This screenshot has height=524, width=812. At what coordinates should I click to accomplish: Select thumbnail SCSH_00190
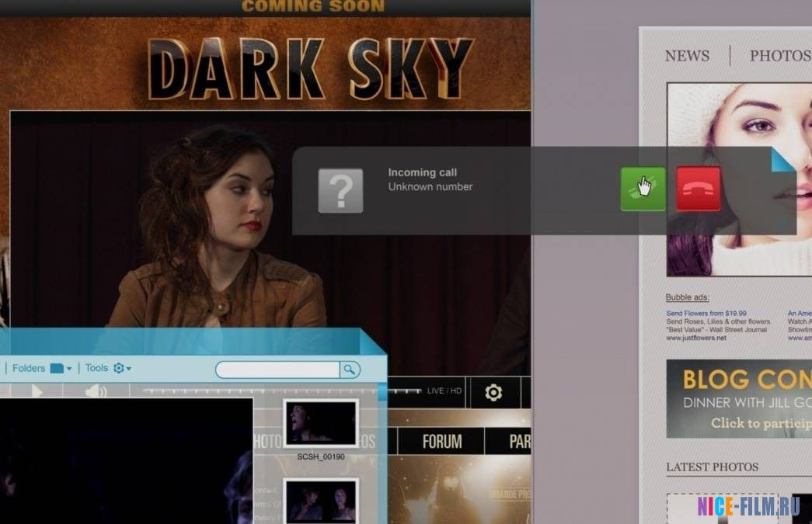click(x=320, y=423)
